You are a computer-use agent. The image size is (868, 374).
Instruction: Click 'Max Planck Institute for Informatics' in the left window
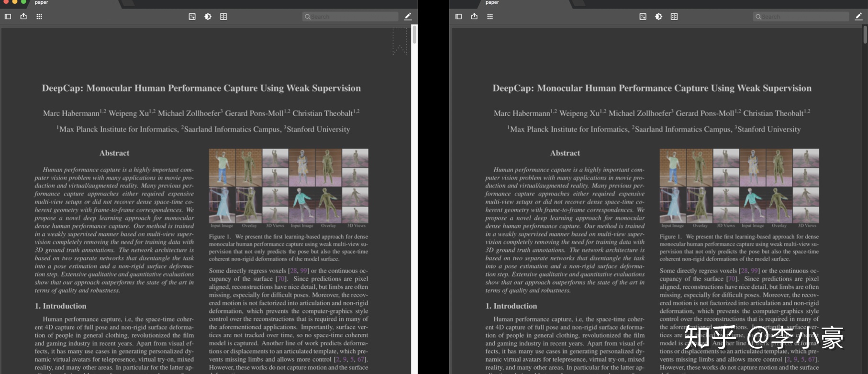(x=118, y=130)
